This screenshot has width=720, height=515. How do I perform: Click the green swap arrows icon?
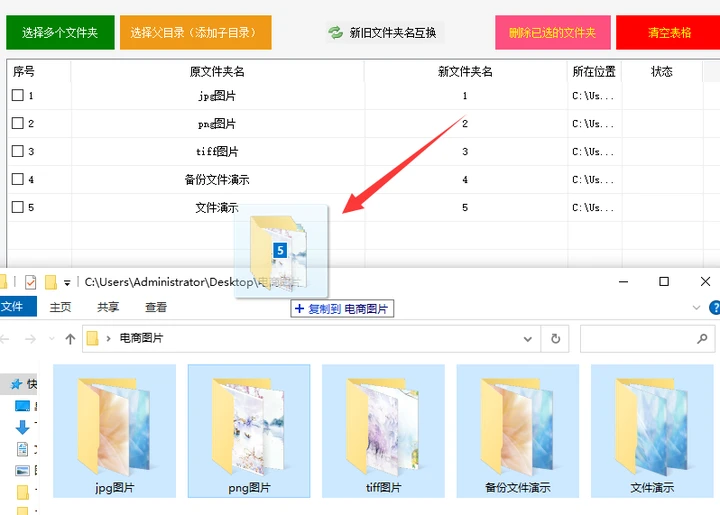(335, 33)
